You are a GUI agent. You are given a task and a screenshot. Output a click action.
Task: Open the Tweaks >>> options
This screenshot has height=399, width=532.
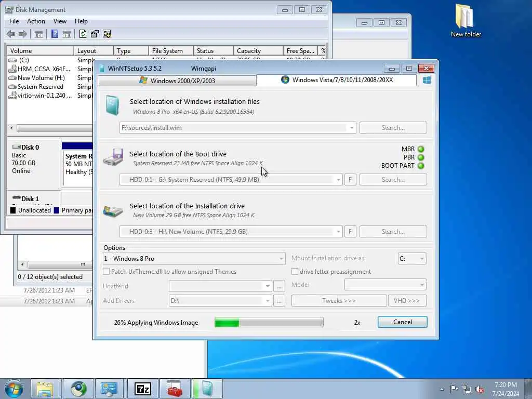(x=339, y=301)
